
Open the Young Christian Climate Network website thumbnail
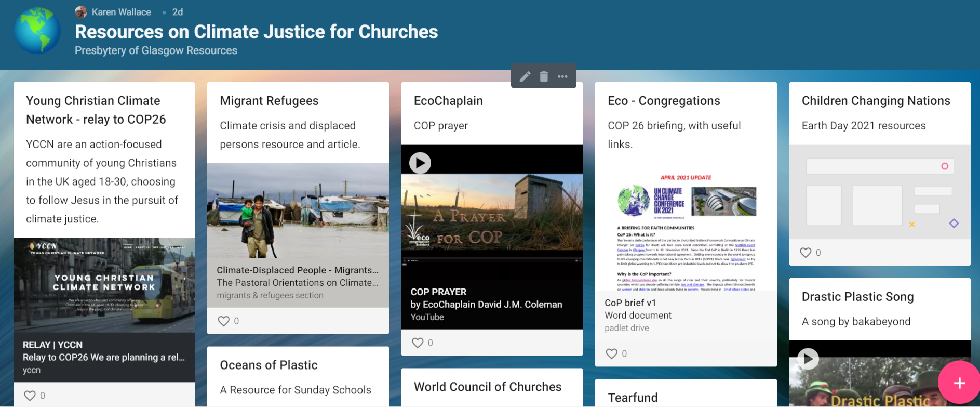[x=104, y=285]
